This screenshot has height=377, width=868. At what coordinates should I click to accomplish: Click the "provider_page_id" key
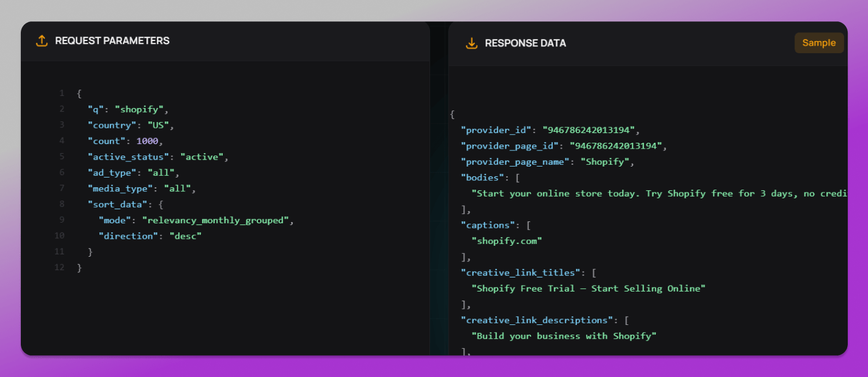[510, 146]
